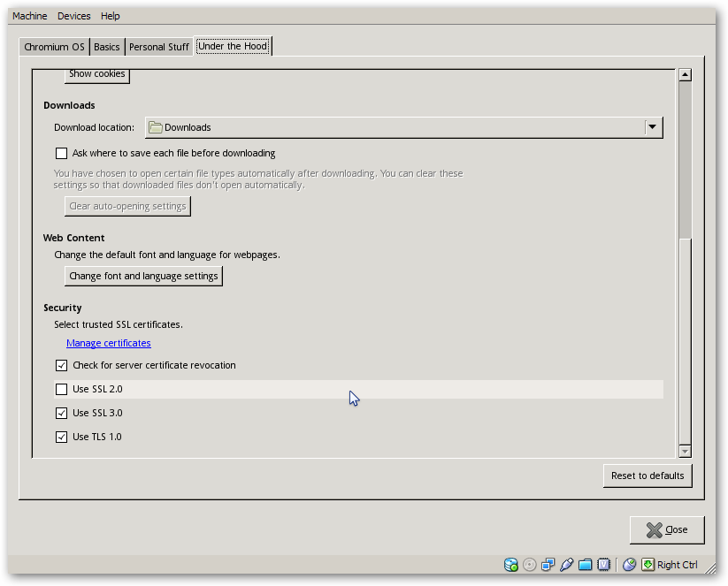Open the Help menu

pyautogui.click(x=110, y=16)
